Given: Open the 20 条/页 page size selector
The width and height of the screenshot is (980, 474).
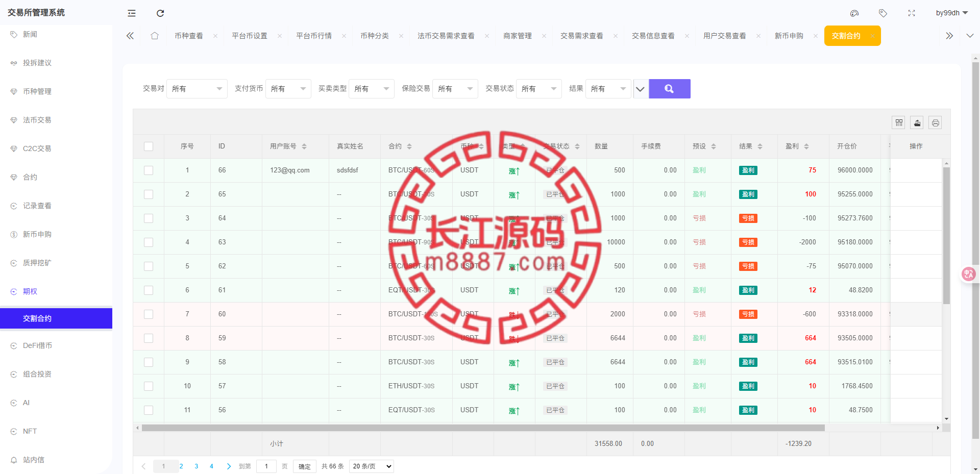Looking at the screenshot, I should [372, 466].
